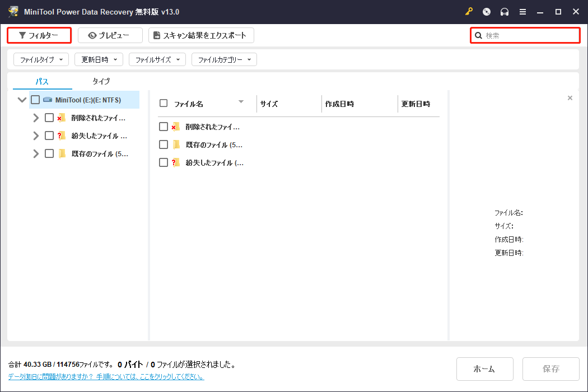Expand the 紛失したファイル tree node

[36, 136]
